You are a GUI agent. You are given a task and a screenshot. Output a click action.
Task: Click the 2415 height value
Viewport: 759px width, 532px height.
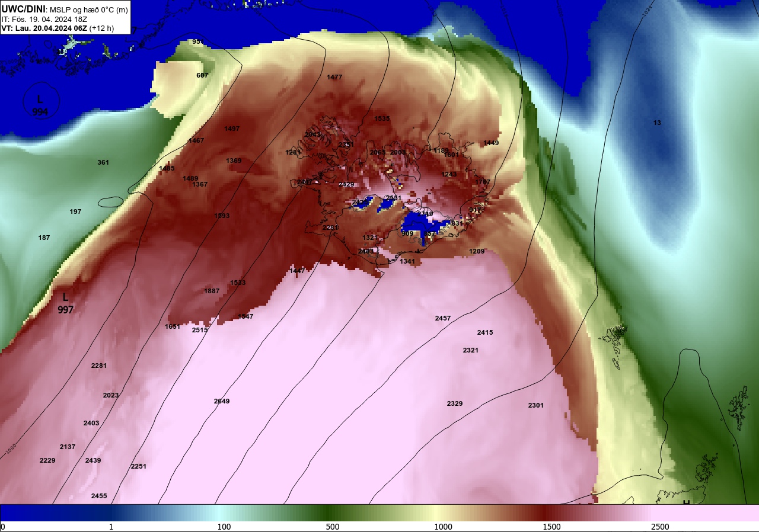pyautogui.click(x=485, y=332)
